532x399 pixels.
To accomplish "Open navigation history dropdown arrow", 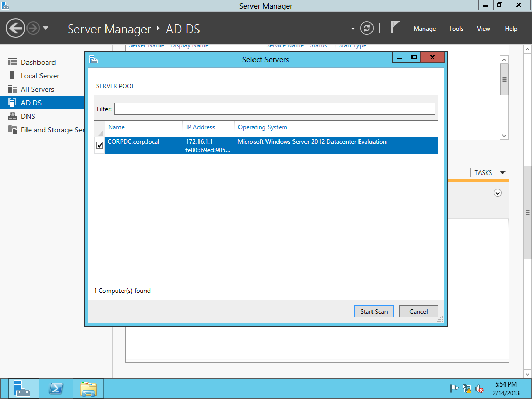I will (x=46, y=28).
